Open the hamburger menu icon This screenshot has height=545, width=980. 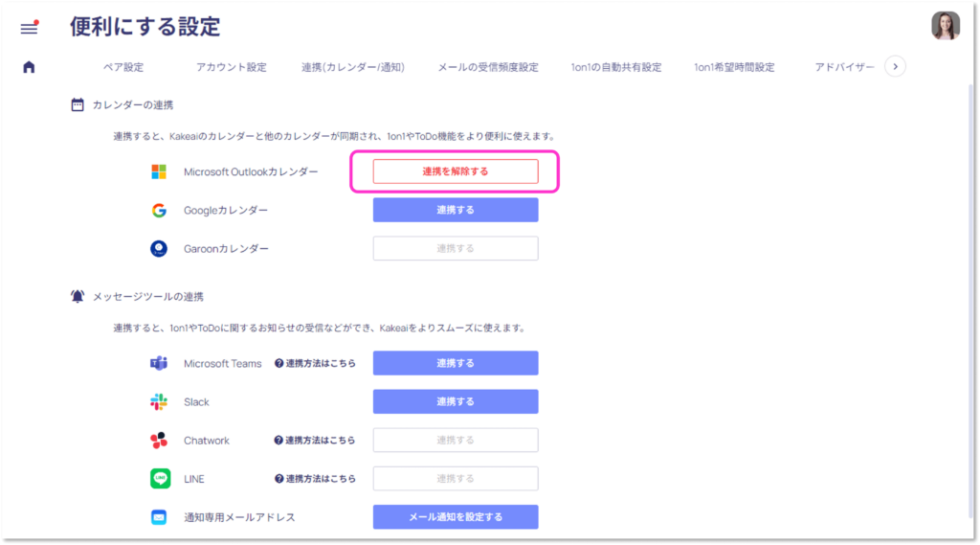coord(30,28)
